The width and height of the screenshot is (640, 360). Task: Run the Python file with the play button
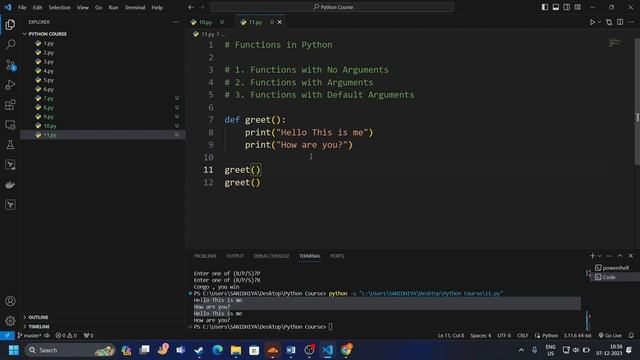[592, 22]
